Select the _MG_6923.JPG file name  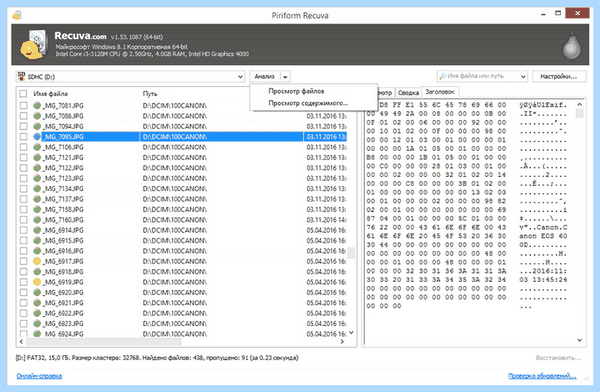(63, 323)
